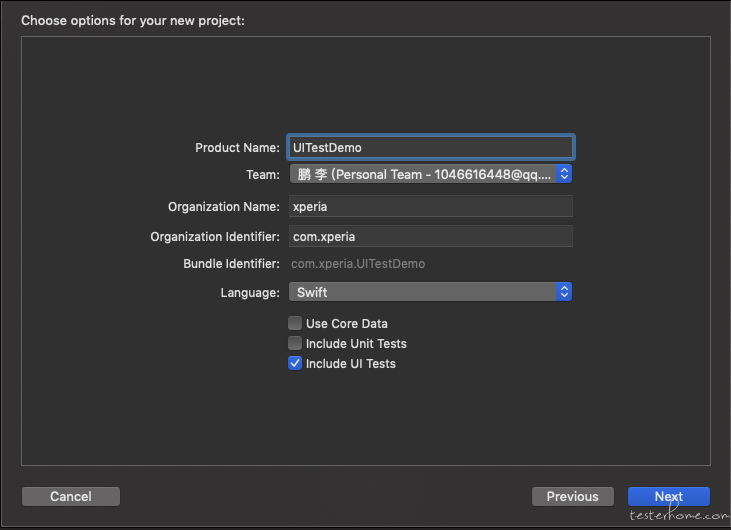
Task: Enable the Use Core Data checkbox
Action: (295, 323)
